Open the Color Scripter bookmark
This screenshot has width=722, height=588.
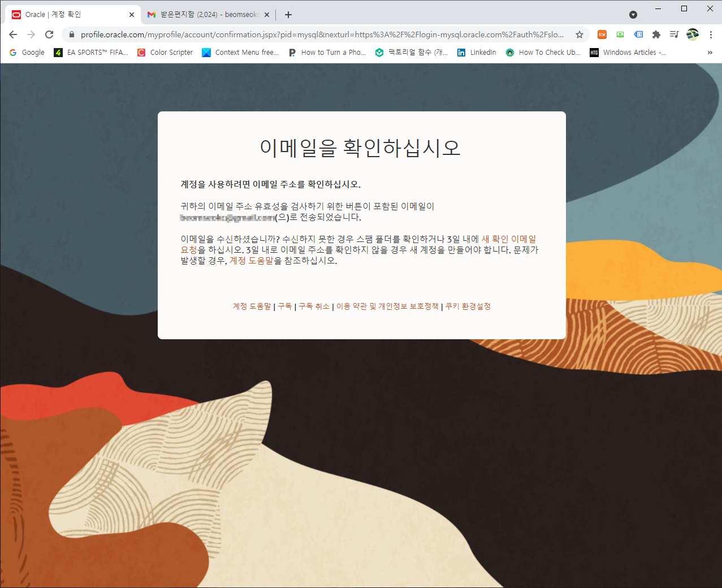(x=166, y=53)
